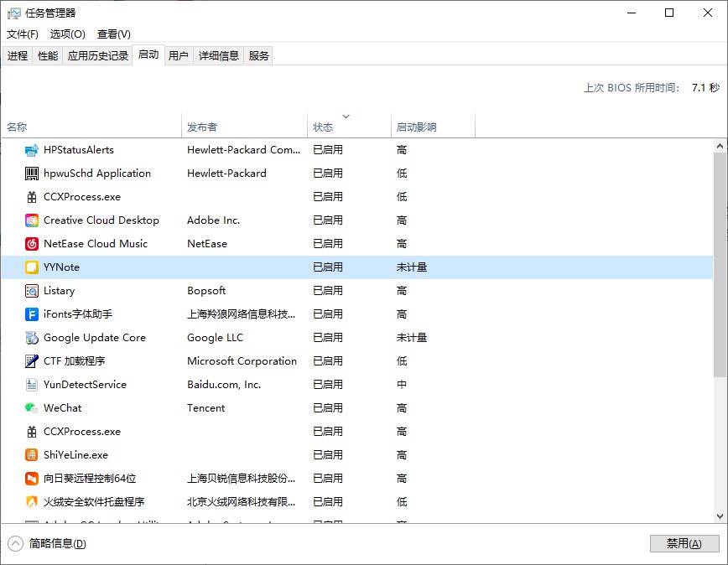728x565 pixels.
Task: Sort by the 发布者 column header
Action: click(245, 127)
